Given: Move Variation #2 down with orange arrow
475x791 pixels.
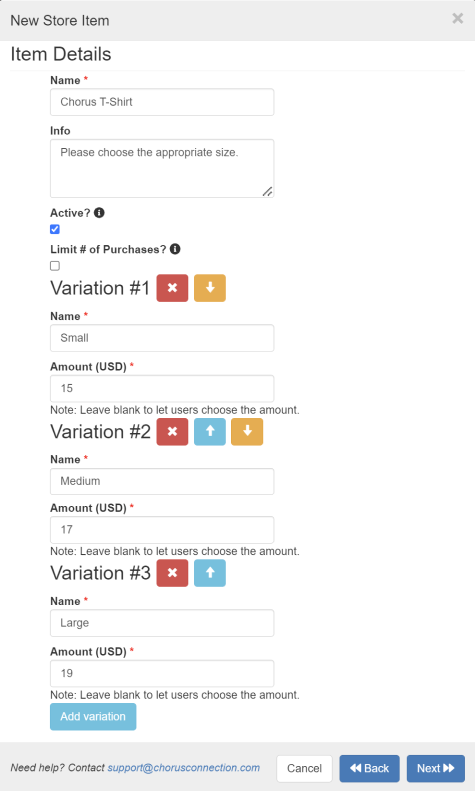Looking at the screenshot, I should click(247, 432).
